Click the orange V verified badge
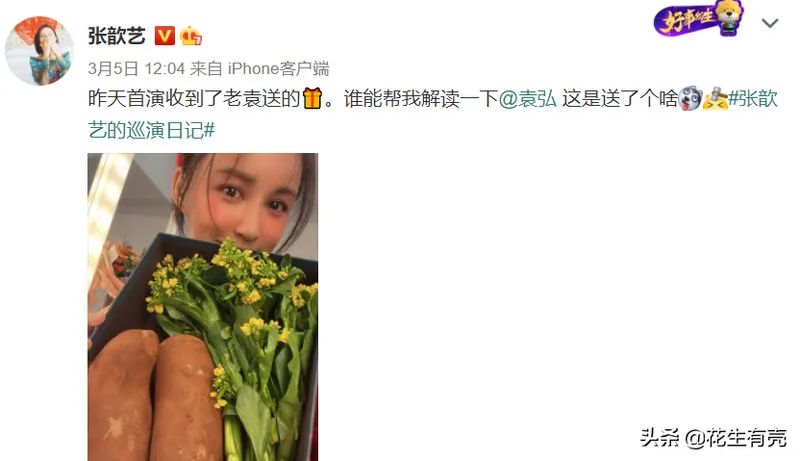The image size is (800, 461). [x=165, y=36]
